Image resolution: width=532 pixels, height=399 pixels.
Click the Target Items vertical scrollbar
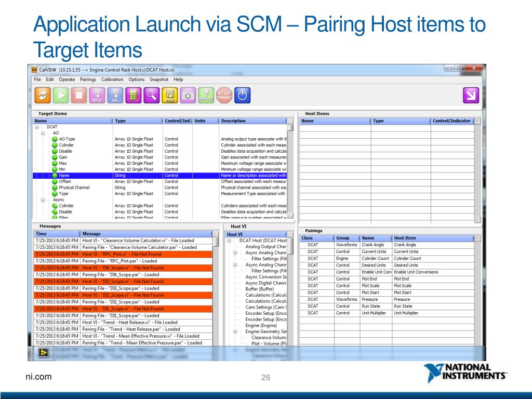pyautogui.click(x=290, y=168)
